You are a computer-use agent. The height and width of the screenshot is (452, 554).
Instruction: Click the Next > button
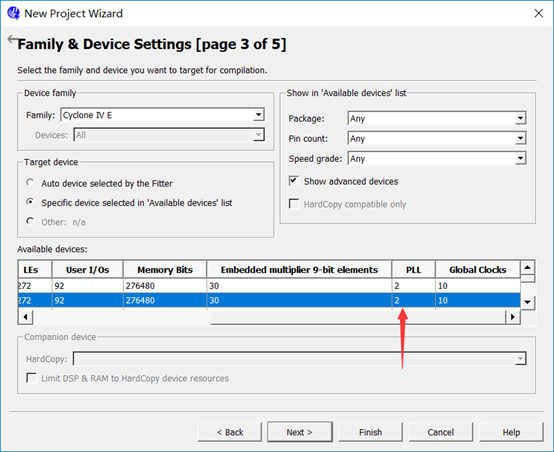click(300, 432)
